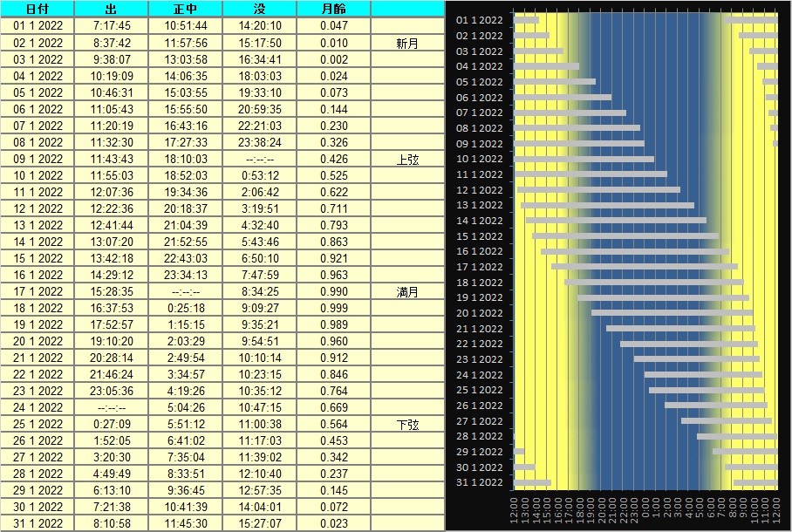Click the 日付 column header
This screenshot has width=792, height=532.
[38, 9]
